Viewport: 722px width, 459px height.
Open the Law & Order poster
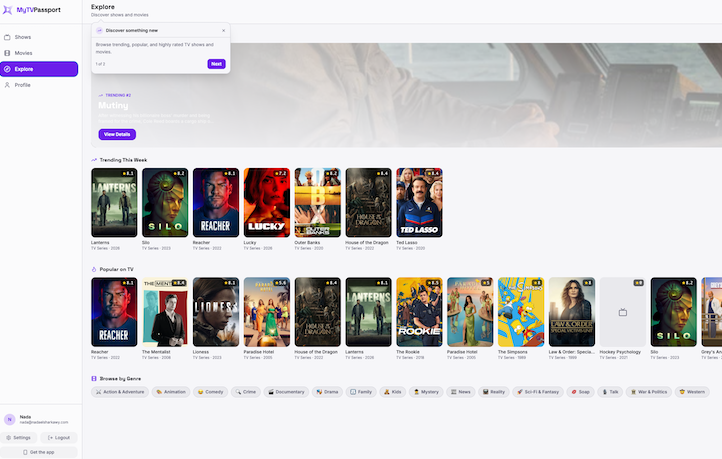572,312
